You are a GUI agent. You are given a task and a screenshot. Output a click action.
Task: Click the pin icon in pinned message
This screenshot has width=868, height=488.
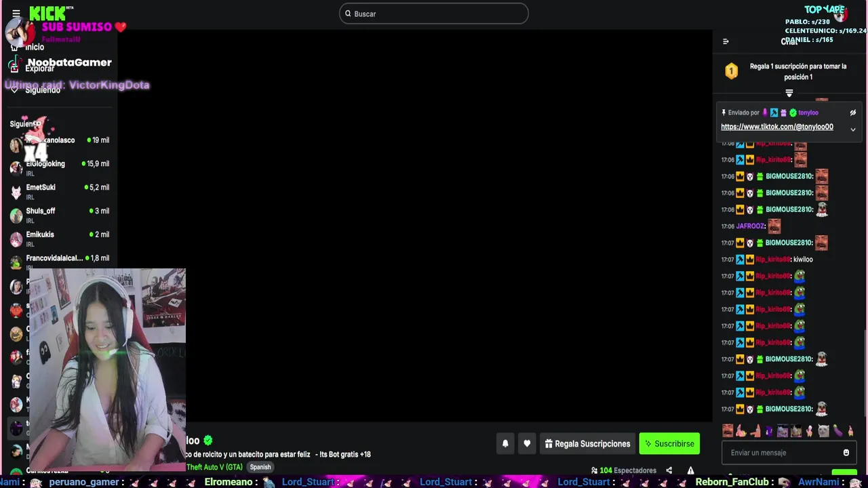[x=724, y=113]
